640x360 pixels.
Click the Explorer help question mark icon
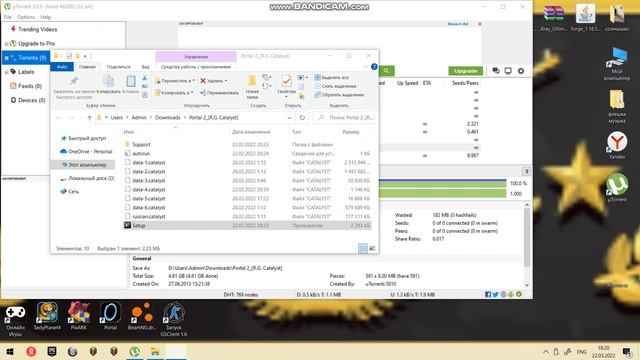374,67
